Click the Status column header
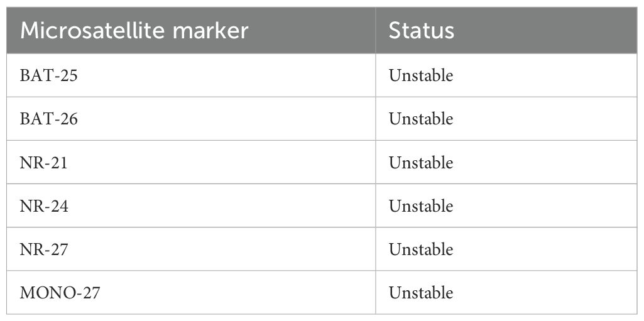The width and height of the screenshot is (644, 321). [421, 31]
